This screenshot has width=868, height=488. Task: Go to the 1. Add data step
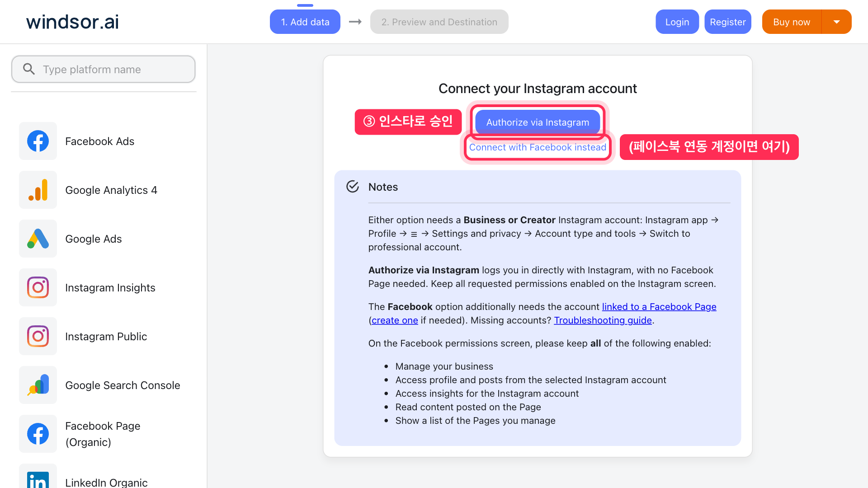coord(305,22)
